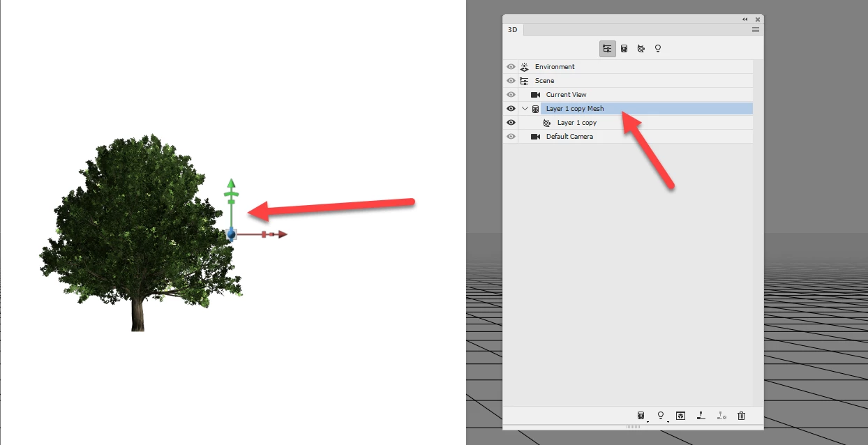Filter 3D panel by lights
The image size is (868, 445).
[657, 49]
